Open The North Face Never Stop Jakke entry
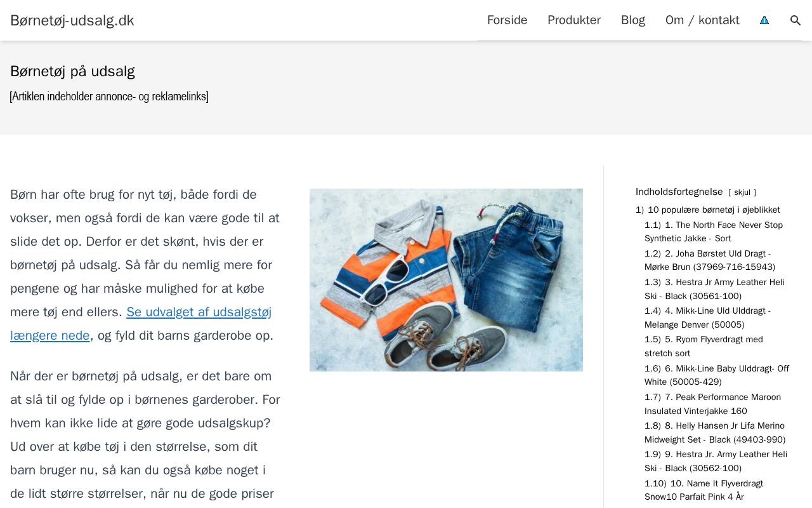 tap(714, 232)
